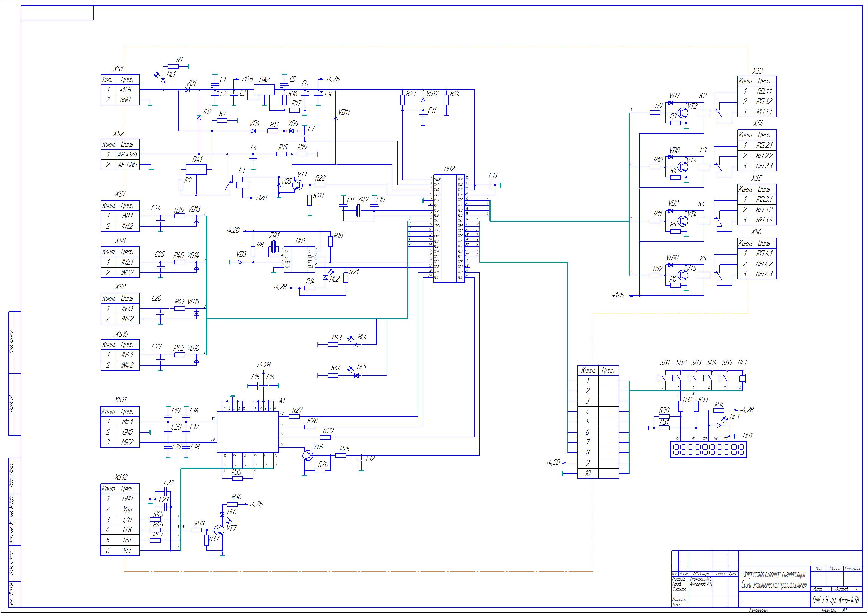Click the A1 module block
The width and height of the screenshot is (868, 613).
pos(248,432)
